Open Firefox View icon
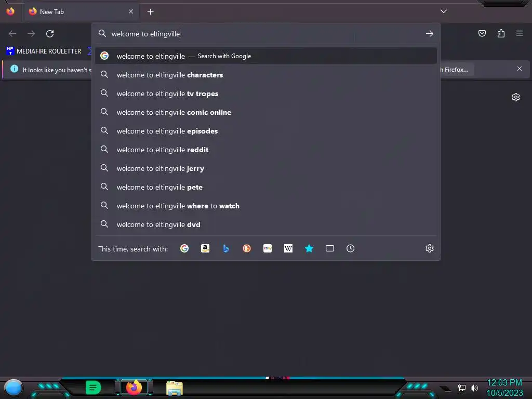The height and width of the screenshot is (399, 532). [10, 11]
